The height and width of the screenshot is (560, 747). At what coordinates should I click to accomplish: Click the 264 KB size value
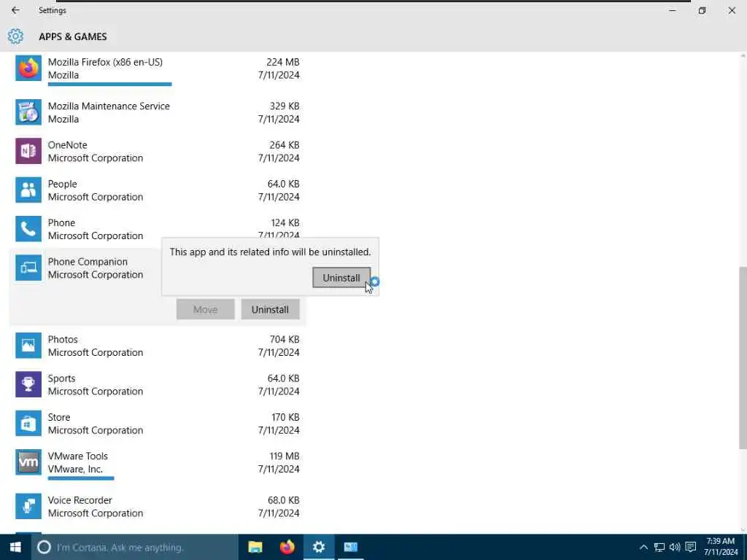[285, 145]
